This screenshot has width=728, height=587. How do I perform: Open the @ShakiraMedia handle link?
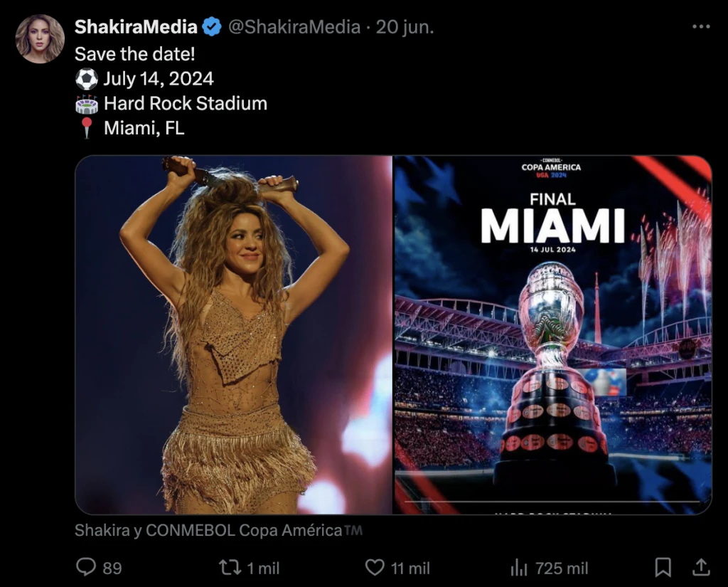coord(294,27)
